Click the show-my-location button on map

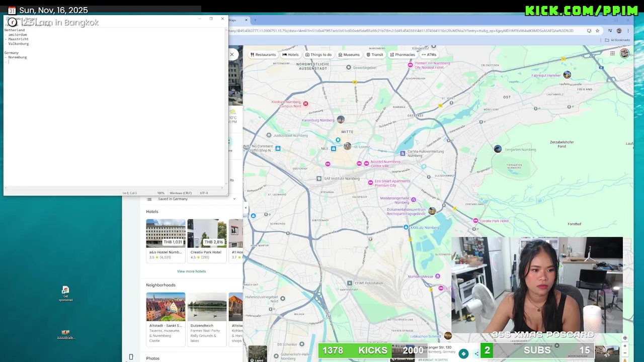(x=625, y=338)
